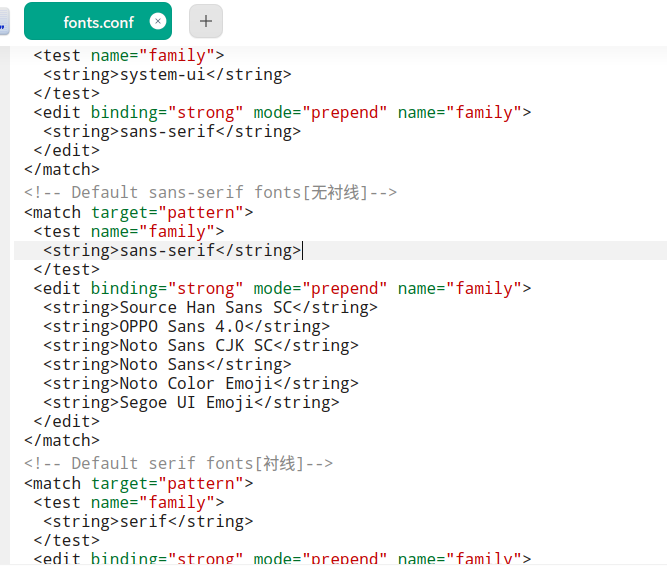This screenshot has height=566, width=667.
Task: Place cursor on the serif string line
Action: (148, 521)
